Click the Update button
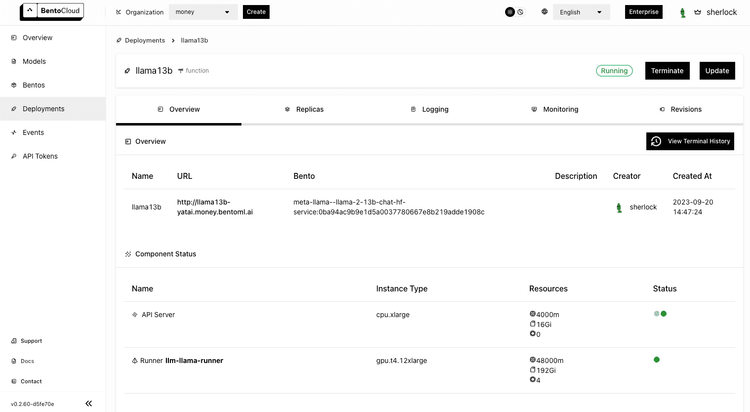 [717, 71]
